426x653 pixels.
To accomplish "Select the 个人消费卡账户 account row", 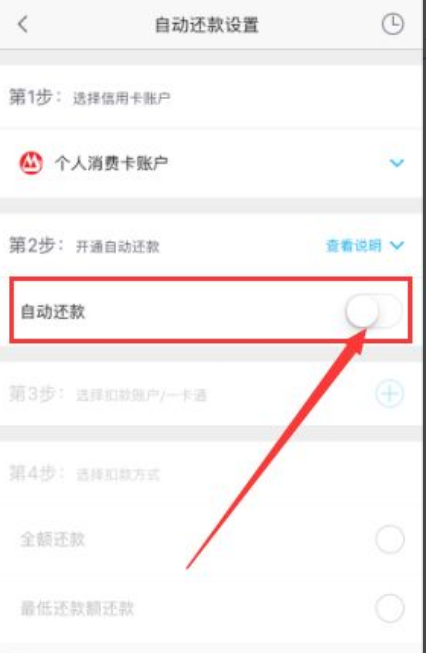I will 212,163.
